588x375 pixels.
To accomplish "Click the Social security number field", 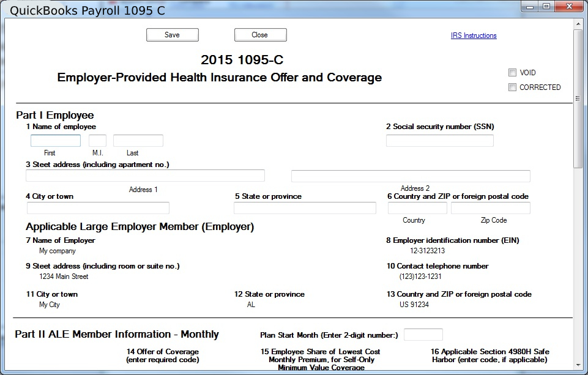I will click(x=440, y=141).
